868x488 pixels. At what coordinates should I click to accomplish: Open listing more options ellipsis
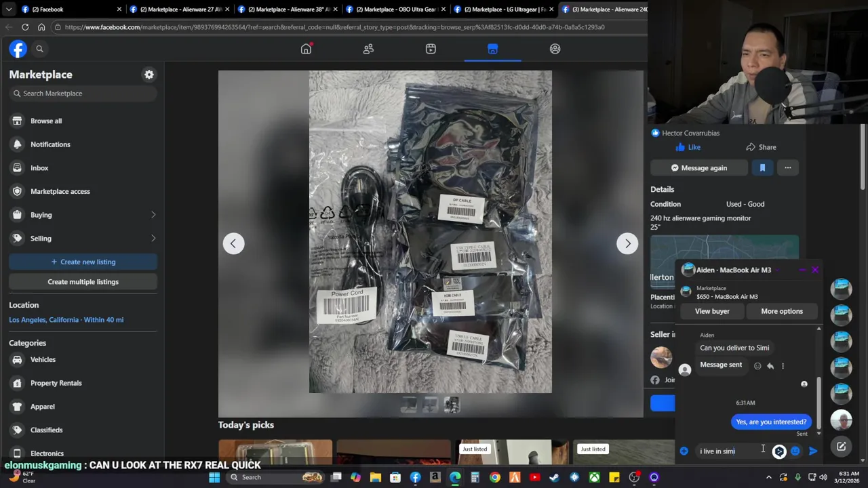pos(788,168)
